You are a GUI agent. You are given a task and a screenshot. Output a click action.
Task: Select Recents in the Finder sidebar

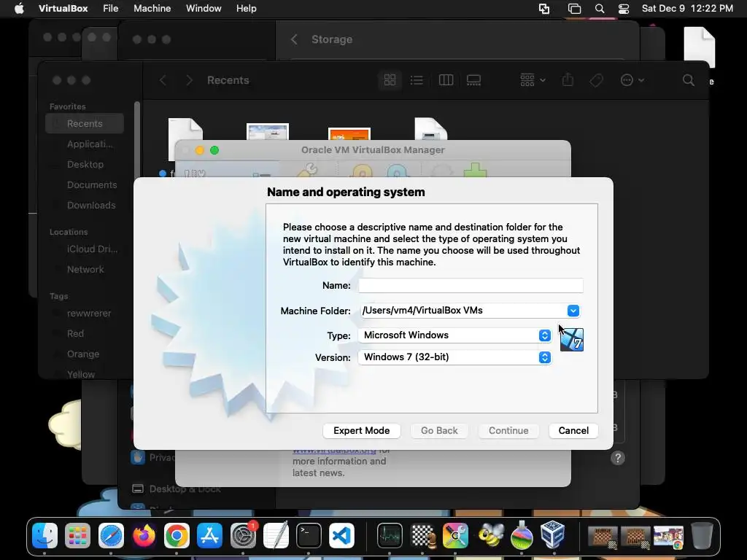[85, 124]
